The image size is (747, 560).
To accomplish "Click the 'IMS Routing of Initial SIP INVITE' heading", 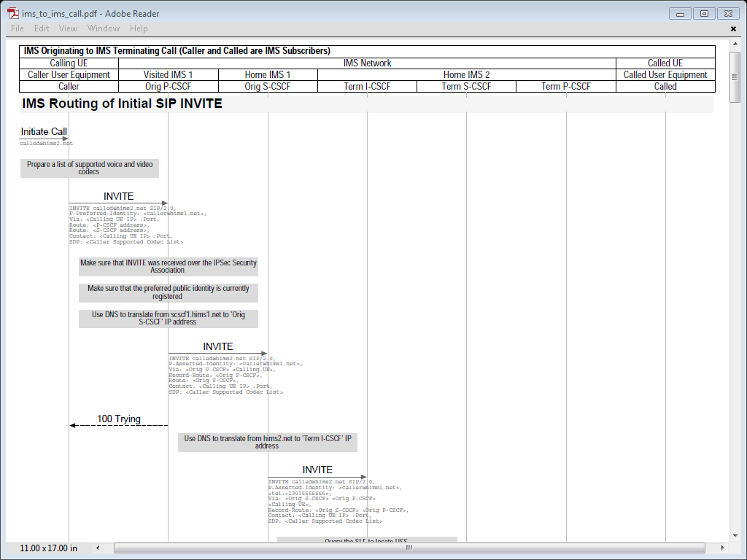I will pyautogui.click(x=122, y=104).
